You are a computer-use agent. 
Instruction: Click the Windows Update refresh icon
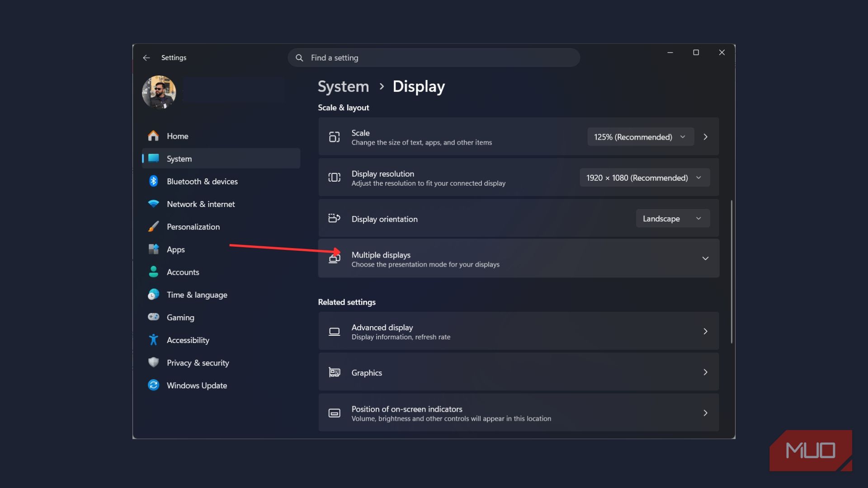[153, 385]
